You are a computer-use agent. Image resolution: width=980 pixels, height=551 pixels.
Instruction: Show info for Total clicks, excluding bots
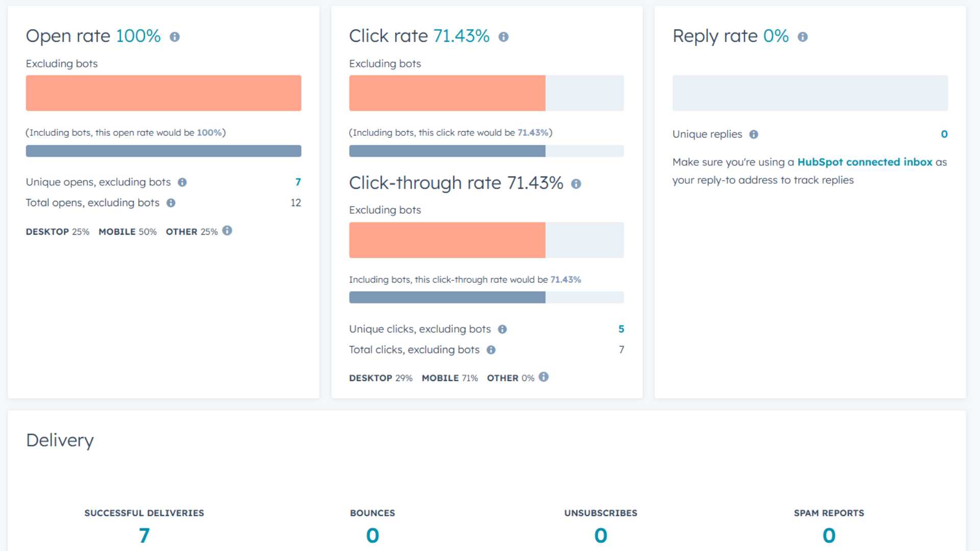pyautogui.click(x=491, y=350)
